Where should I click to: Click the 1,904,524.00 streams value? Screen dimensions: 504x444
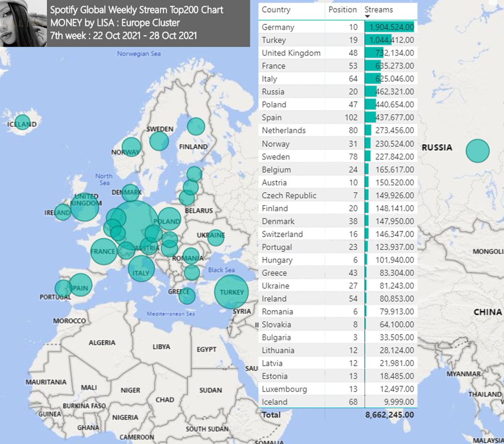391,27
